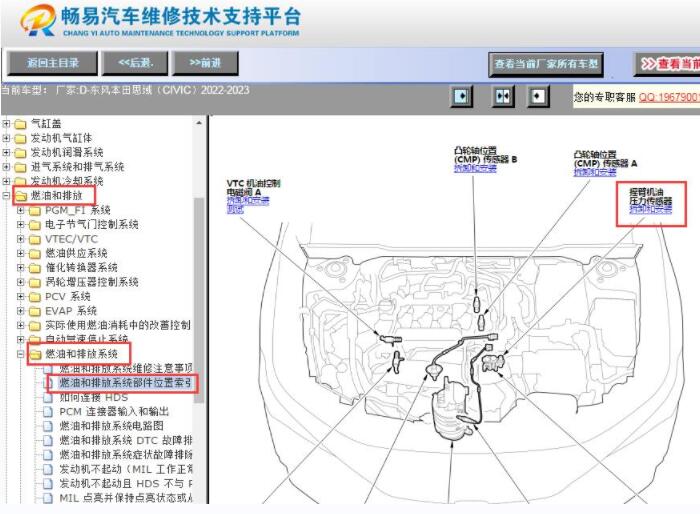Click 当前车型 东风本田思域 (CIVIC) 2022-2023 text
The height and width of the screenshot is (514, 700).
(x=125, y=90)
